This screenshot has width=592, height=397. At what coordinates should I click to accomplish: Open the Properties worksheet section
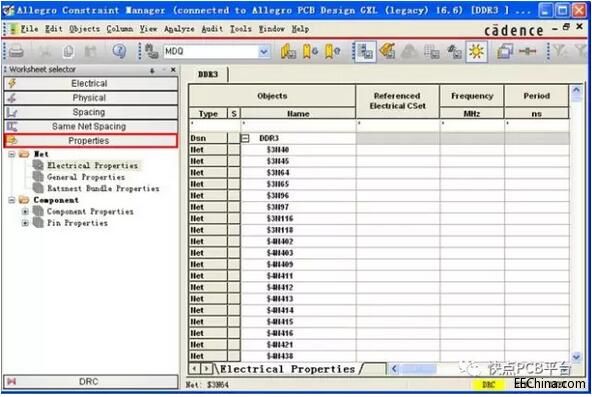[x=91, y=141]
